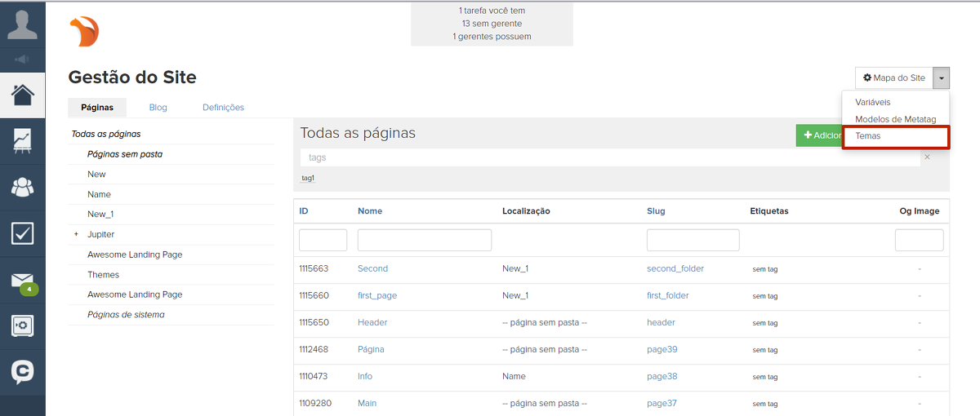The image size is (980, 416).
Task: Open the mail envelope icon
Action: 22,281
